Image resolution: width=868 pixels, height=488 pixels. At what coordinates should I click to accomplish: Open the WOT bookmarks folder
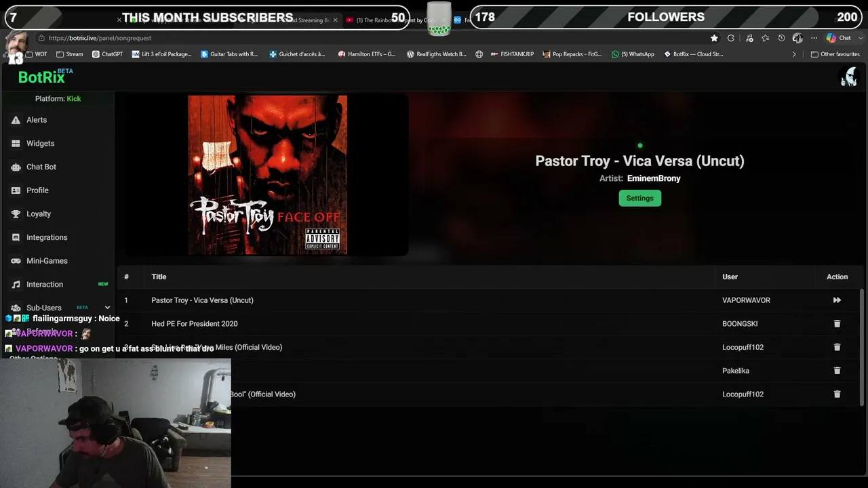37,54
